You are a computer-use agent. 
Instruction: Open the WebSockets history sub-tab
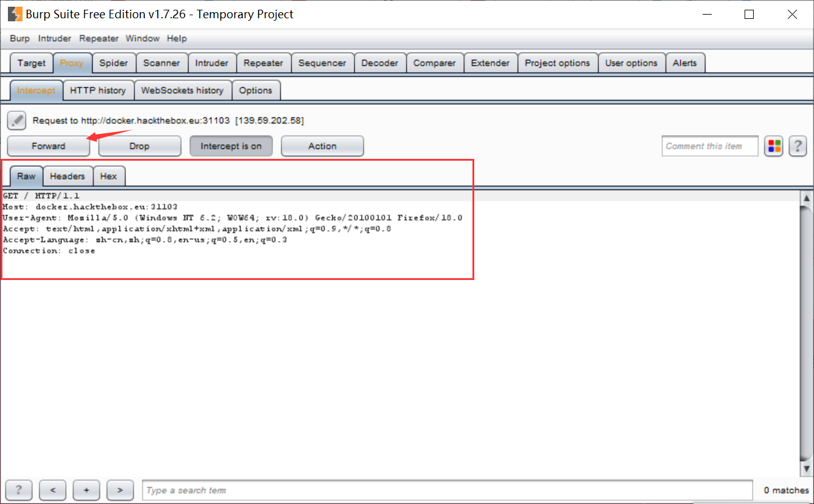tap(183, 90)
